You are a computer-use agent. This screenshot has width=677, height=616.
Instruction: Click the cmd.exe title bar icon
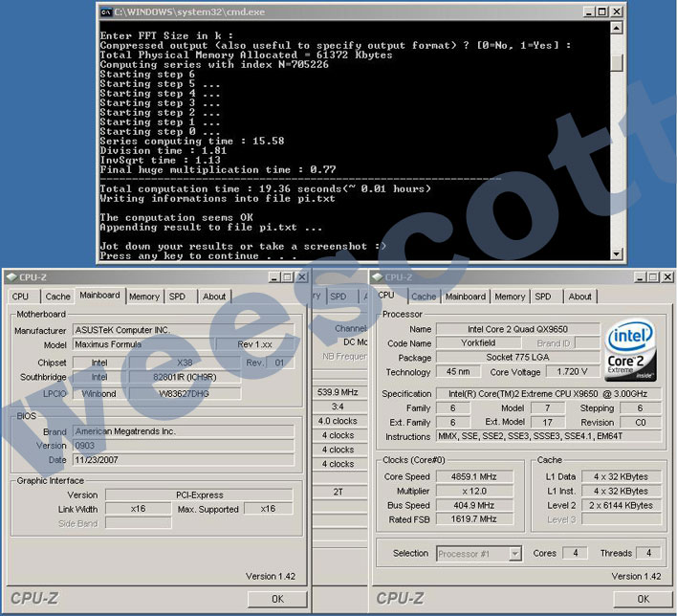coord(106,12)
